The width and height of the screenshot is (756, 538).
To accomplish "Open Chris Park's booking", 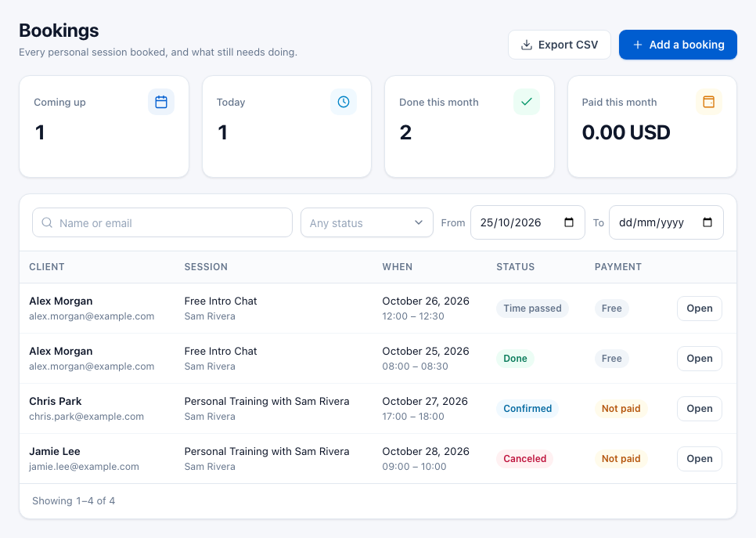I will coord(699,409).
